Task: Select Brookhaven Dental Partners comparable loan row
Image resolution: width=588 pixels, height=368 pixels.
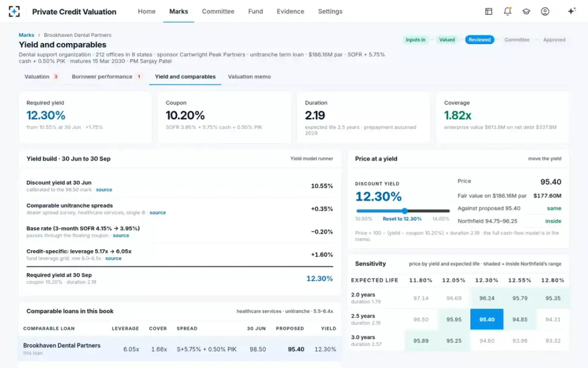Action: click(179, 349)
